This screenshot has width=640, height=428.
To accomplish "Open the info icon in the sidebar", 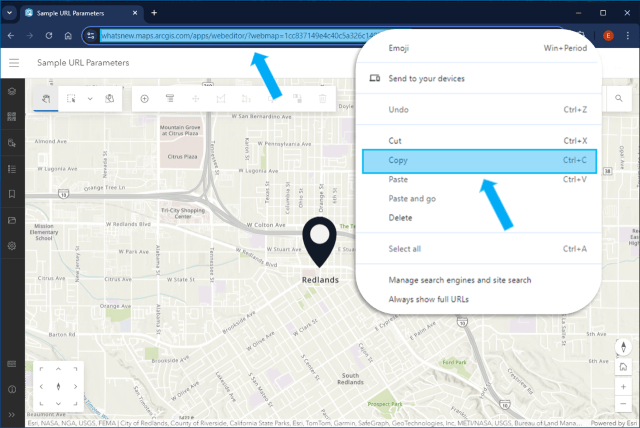I will pyautogui.click(x=12, y=389).
